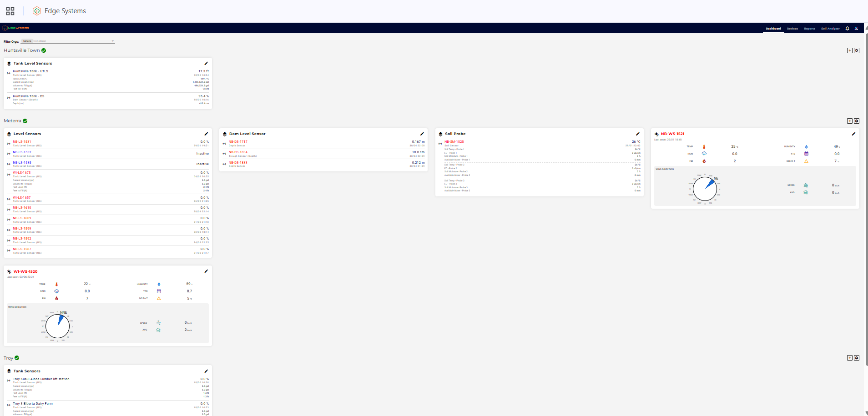
Task: Open WI-LS-1657 sensor link
Action: click(x=22, y=198)
